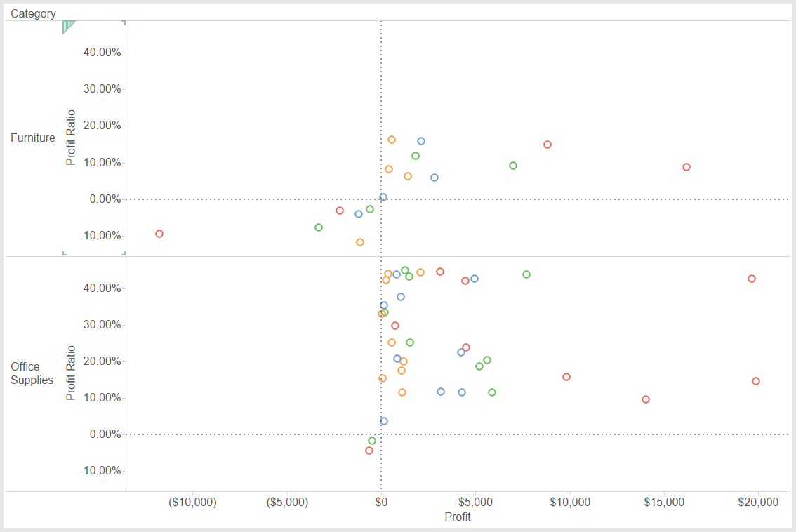The image size is (796, 532).
Task: Click the Profit axis title at bottom
Action: tap(458, 517)
